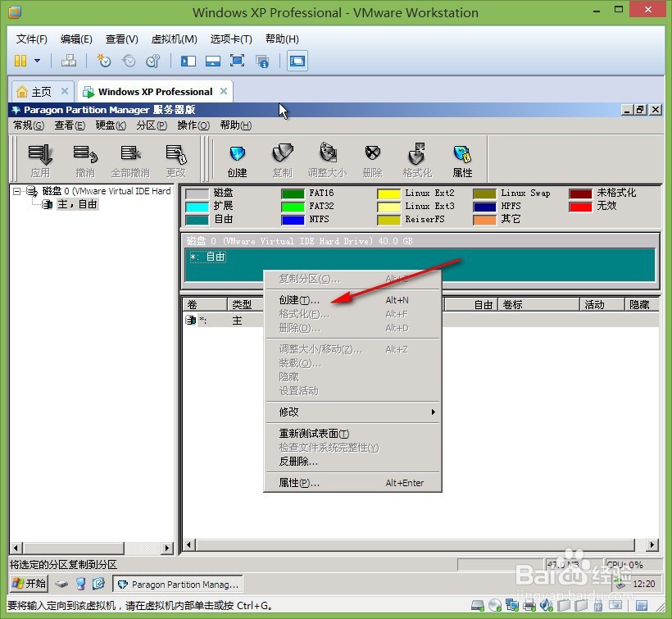Click the VMware printer status icon
The width and height of the screenshot is (672, 619).
point(529,606)
